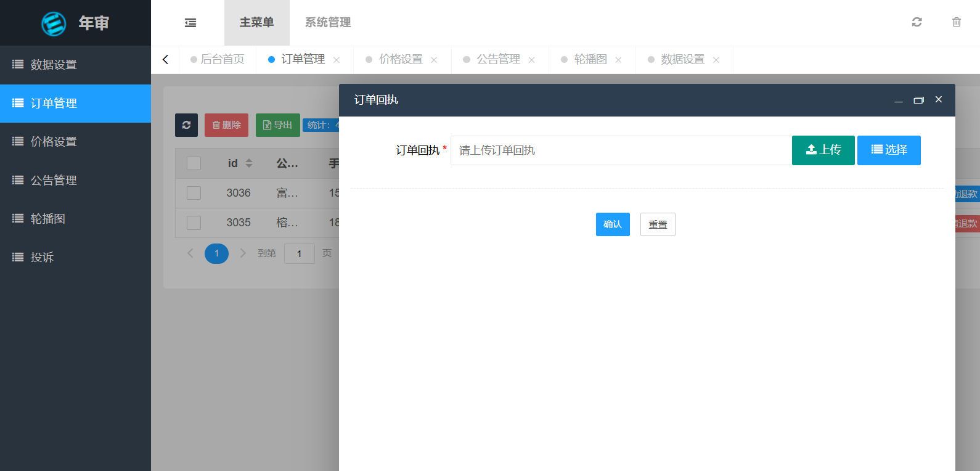Toggle the select-all checkbox in table header
The height and width of the screenshot is (471, 980).
[x=194, y=163]
